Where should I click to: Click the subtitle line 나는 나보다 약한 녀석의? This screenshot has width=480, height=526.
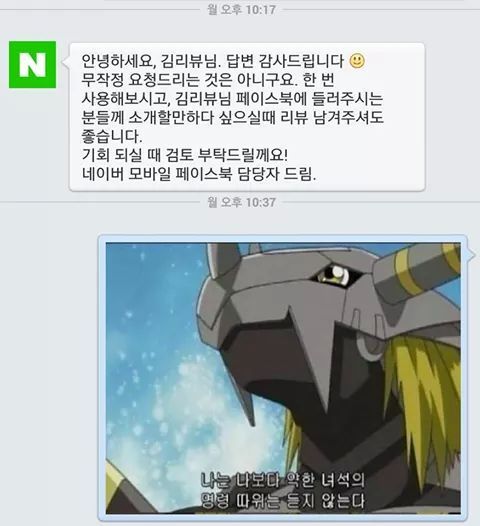tap(283, 480)
